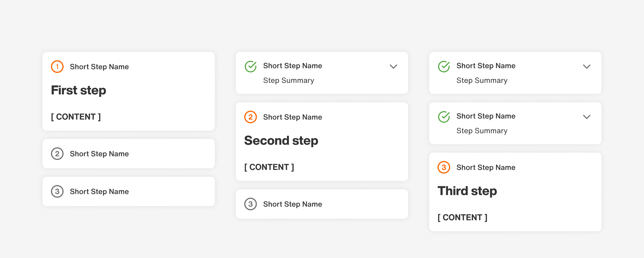Click Step Summary text in middle column
Image resolution: width=644 pixels, height=258 pixels.
point(289,80)
